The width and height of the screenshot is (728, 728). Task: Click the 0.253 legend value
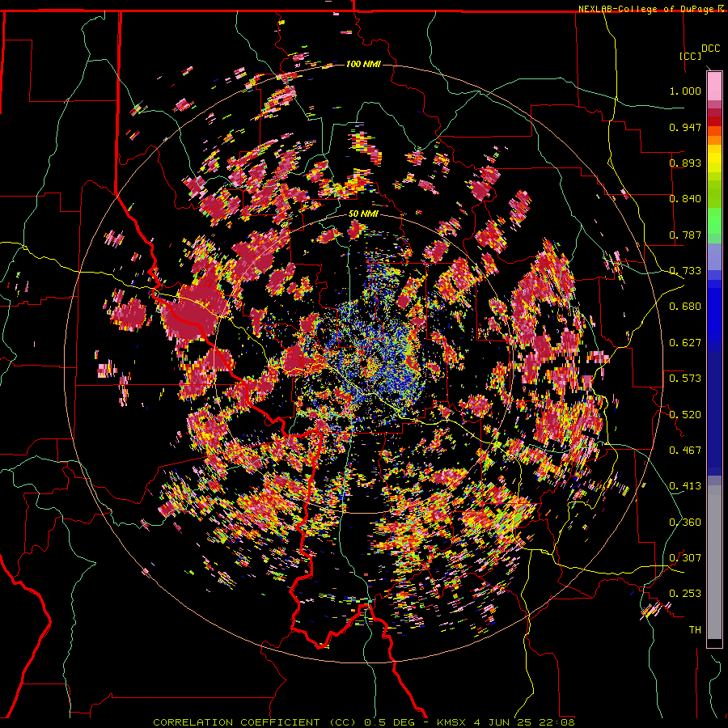coord(685,594)
